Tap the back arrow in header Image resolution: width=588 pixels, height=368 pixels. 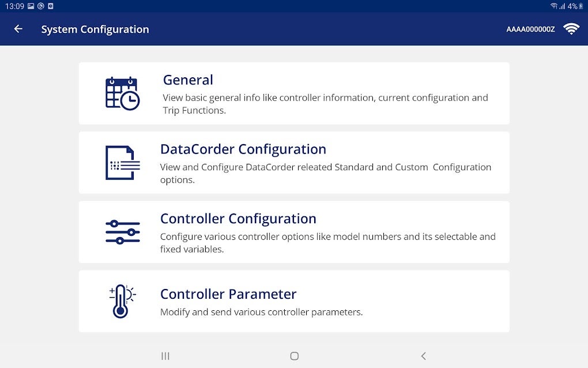click(18, 29)
